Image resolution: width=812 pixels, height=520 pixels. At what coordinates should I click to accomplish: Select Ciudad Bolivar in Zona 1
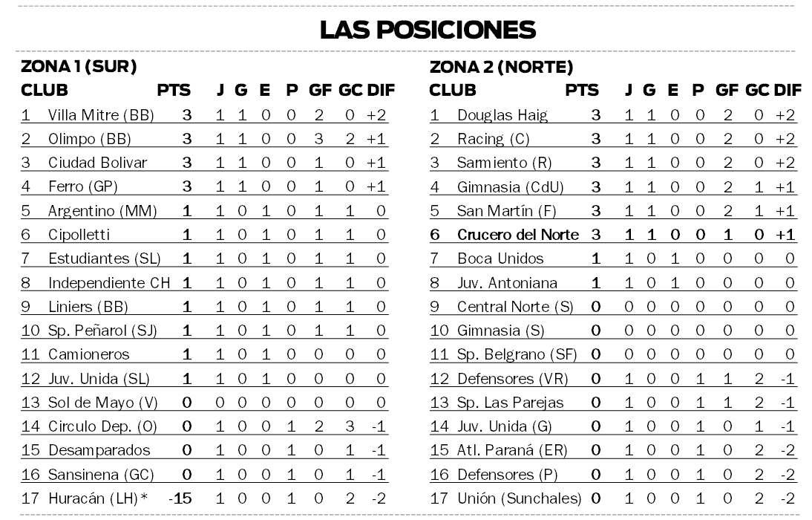(x=97, y=162)
